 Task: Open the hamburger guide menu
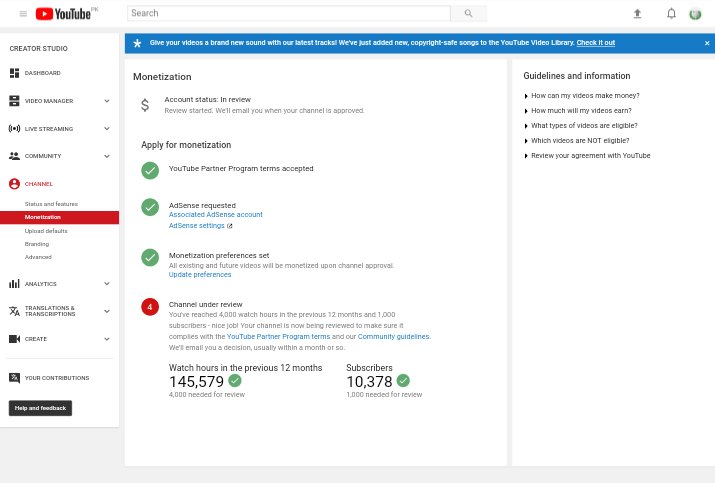[x=23, y=14]
